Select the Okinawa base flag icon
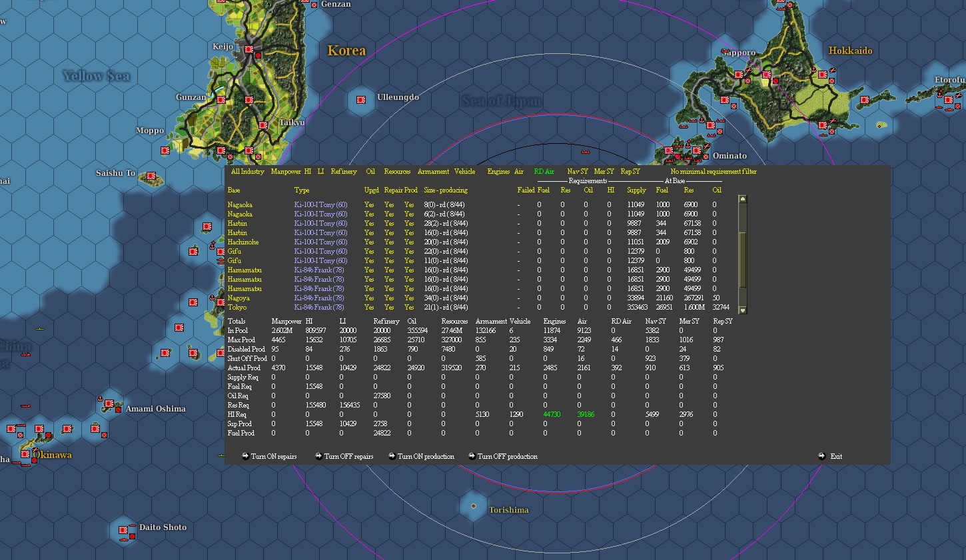Viewport: 966px width, 560px height. (25, 454)
